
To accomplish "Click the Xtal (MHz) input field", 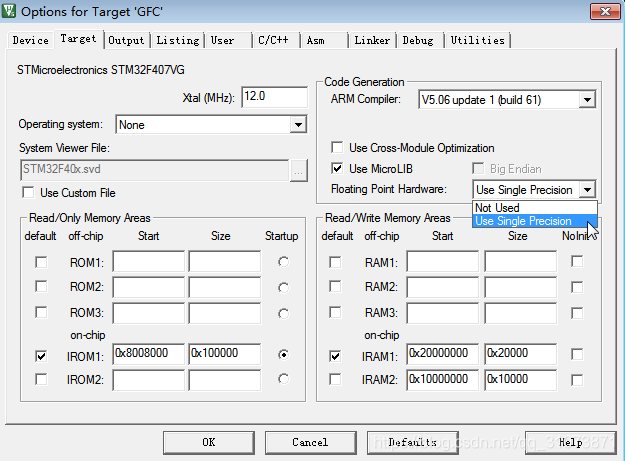I will coord(274,97).
